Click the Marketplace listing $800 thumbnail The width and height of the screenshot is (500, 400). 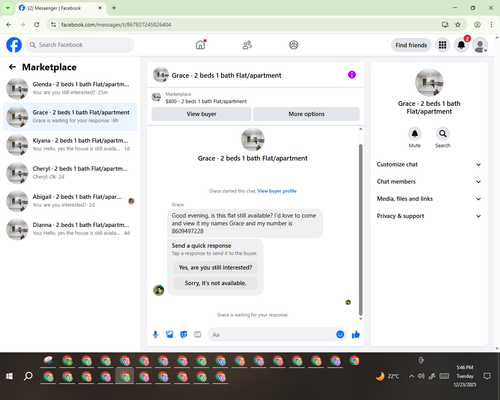pyautogui.click(x=156, y=97)
